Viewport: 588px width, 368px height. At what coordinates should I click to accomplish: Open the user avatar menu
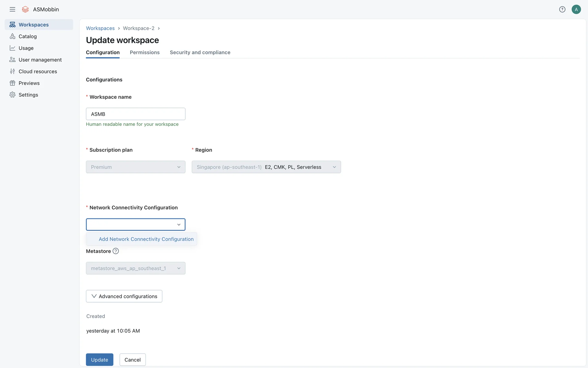point(576,9)
